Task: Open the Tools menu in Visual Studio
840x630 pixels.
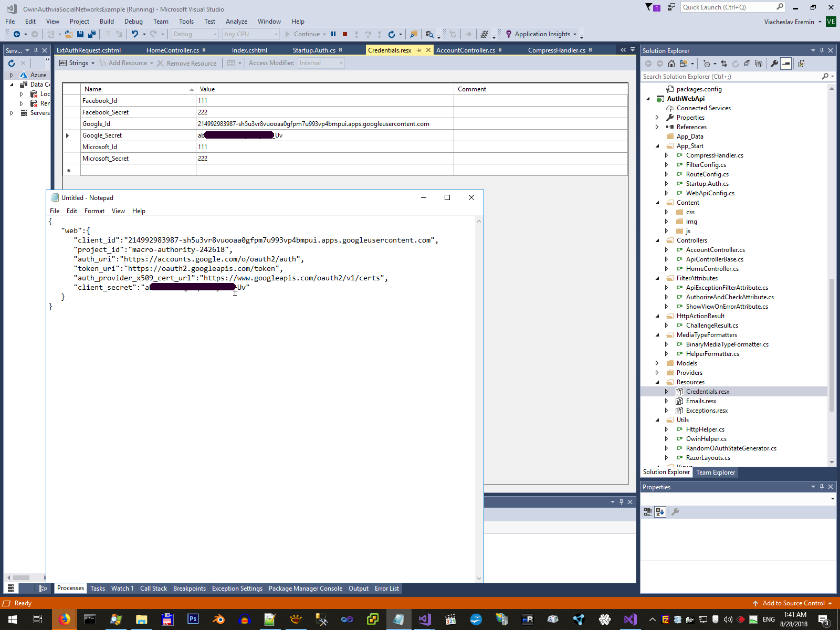Action: pyautogui.click(x=186, y=22)
